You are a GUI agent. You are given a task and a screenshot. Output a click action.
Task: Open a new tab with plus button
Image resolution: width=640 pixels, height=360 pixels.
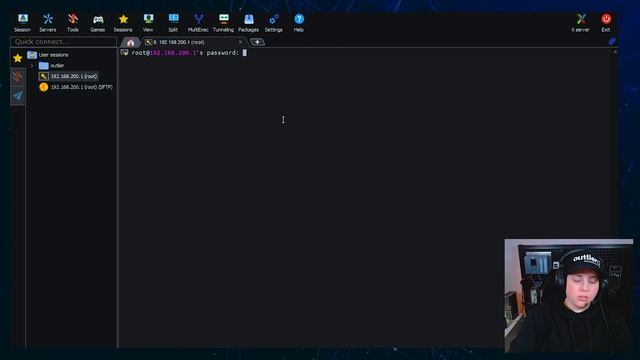point(257,42)
